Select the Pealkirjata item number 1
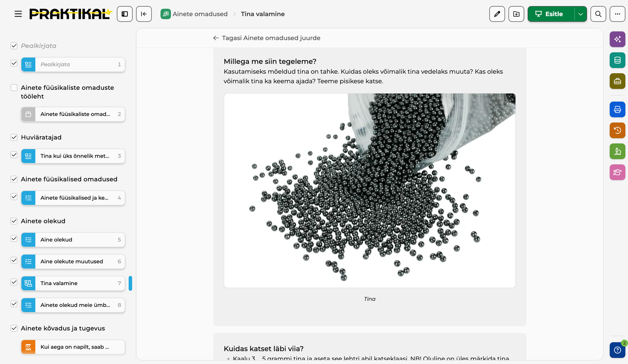 [x=73, y=65]
